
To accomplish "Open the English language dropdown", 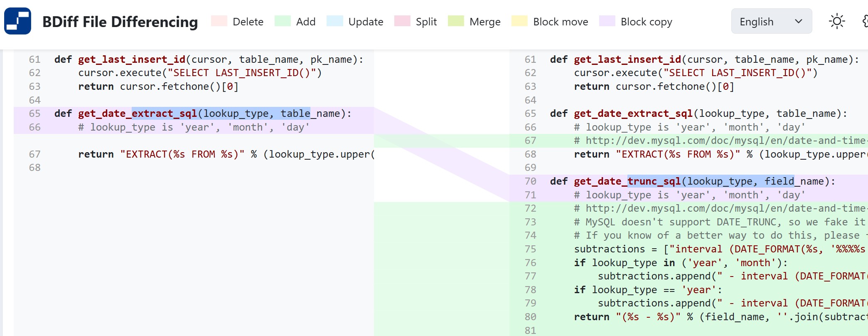I will (x=771, y=21).
